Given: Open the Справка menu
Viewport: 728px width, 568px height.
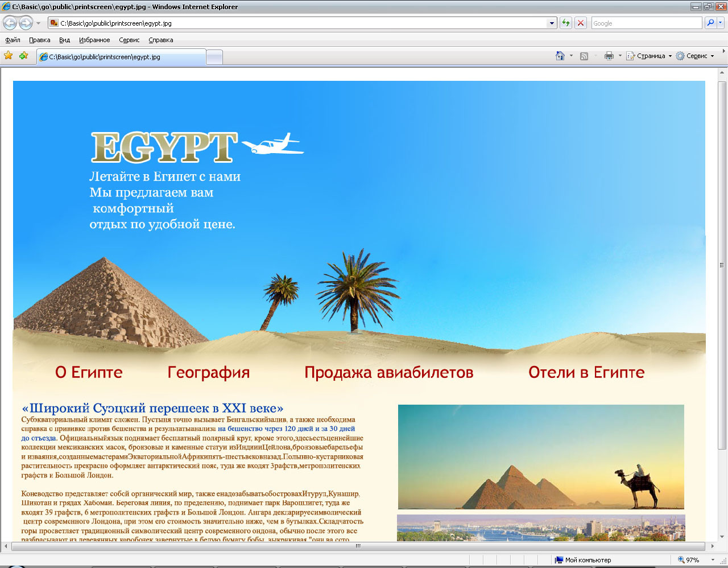Looking at the screenshot, I should [x=161, y=40].
